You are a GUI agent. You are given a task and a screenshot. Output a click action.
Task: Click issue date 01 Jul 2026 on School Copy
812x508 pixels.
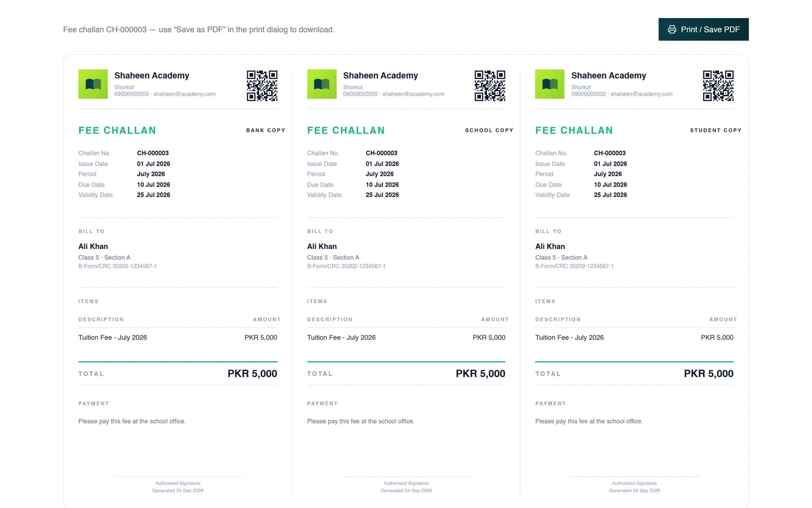coord(382,164)
